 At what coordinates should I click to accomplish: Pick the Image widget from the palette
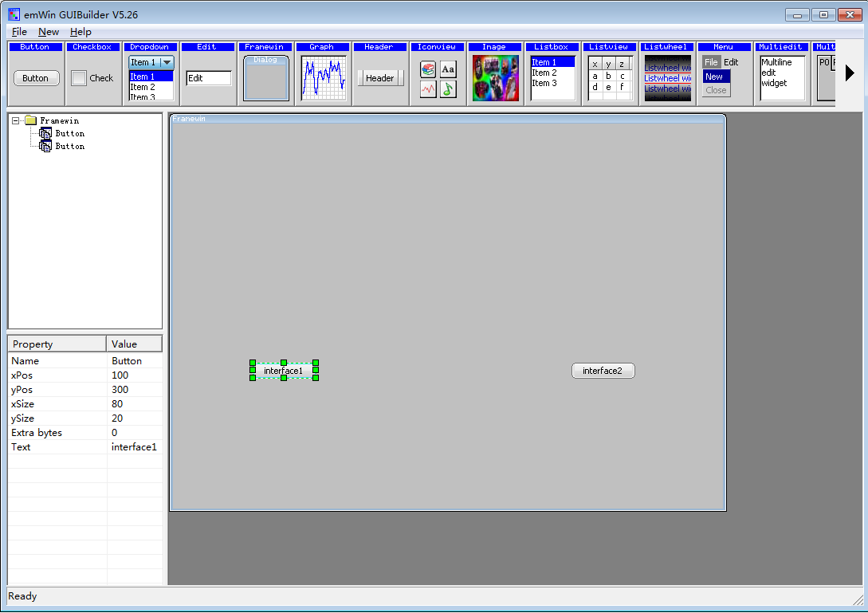[495, 73]
